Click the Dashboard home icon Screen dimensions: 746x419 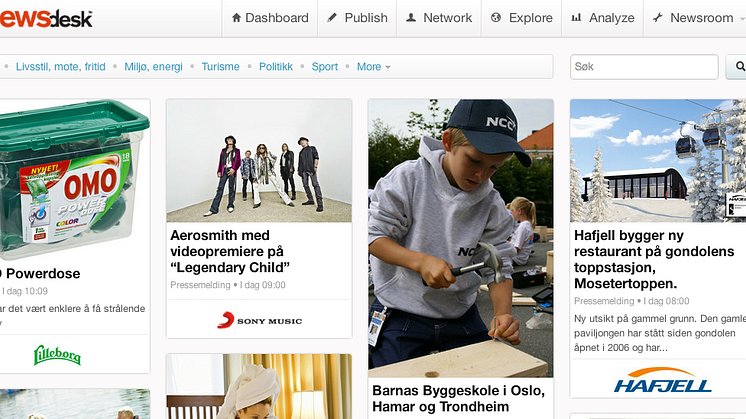(236, 18)
